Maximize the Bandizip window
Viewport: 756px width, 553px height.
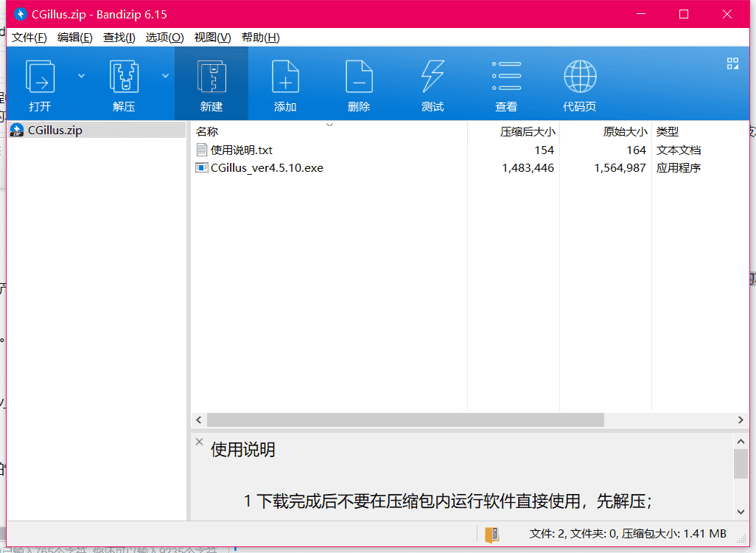click(684, 14)
